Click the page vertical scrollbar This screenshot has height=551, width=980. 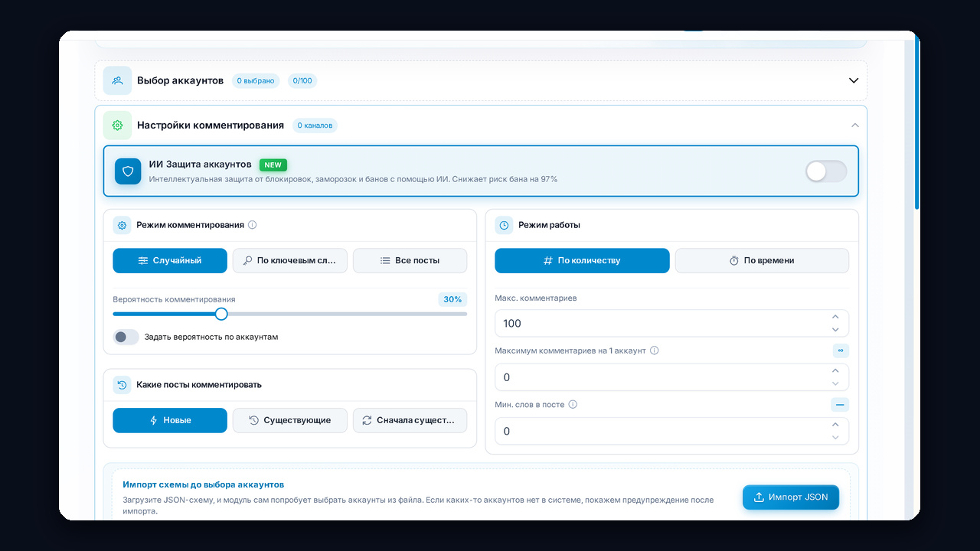click(x=917, y=122)
